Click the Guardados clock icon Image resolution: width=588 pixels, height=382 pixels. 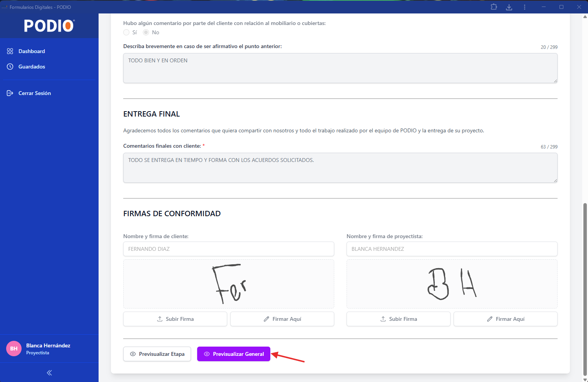pos(10,67)
